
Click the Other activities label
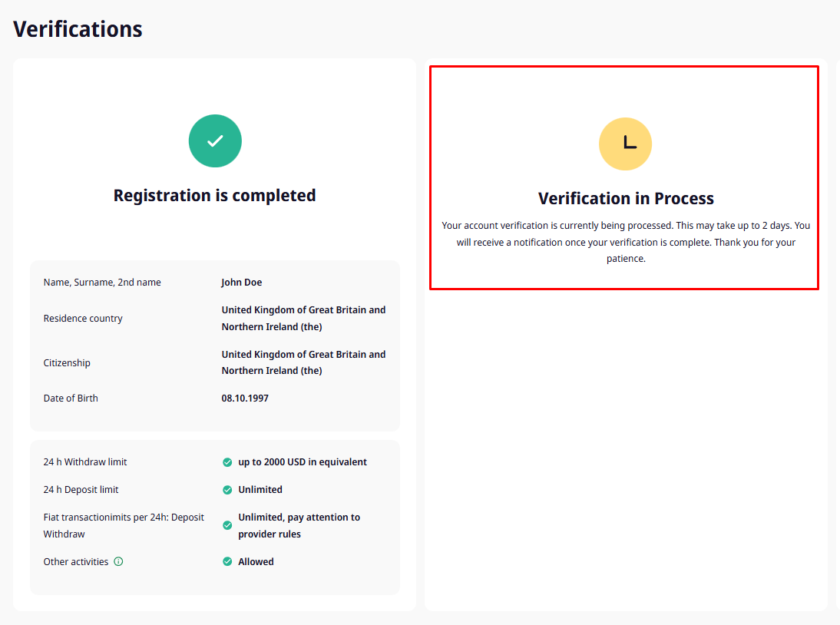[75, 561]
